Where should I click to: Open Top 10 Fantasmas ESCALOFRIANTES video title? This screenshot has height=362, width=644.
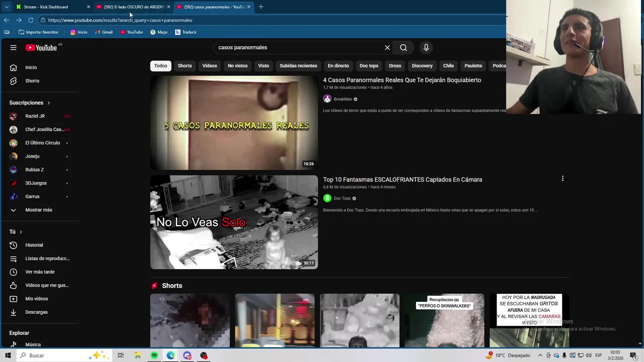coord(403,179)
